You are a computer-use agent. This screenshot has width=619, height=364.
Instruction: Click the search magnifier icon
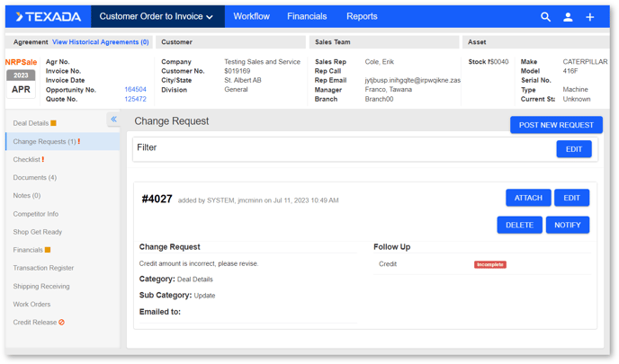[545, 17]
